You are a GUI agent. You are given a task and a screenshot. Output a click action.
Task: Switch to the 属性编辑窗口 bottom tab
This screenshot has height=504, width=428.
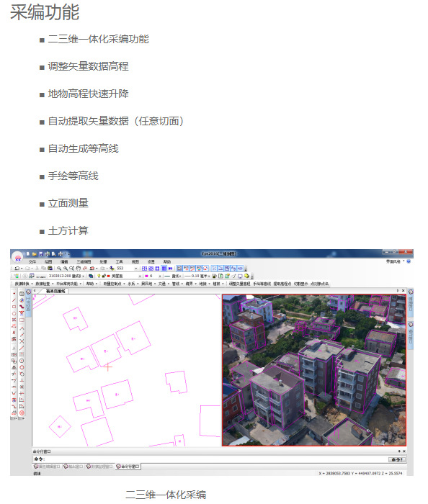click(x=48, y=467)
